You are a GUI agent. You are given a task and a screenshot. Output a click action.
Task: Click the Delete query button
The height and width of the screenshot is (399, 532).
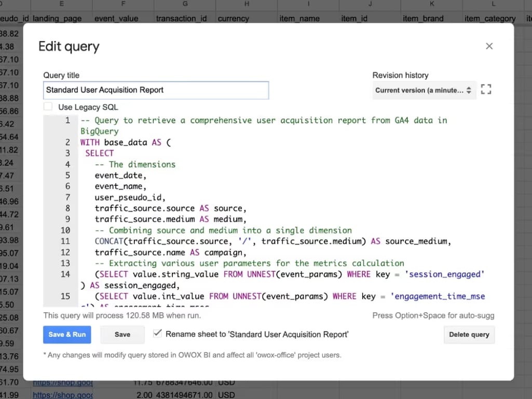point(469,335)
